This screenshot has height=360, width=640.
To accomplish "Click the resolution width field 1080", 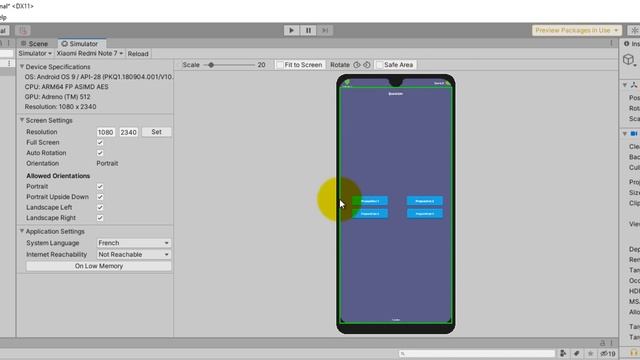I will click(x=106, y=132).
